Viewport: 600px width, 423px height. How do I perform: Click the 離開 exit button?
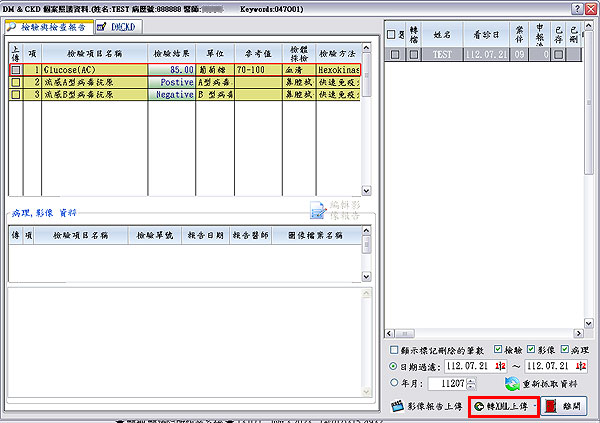(x=564, y=407)
